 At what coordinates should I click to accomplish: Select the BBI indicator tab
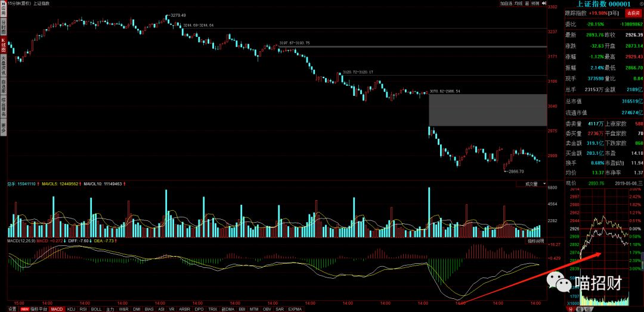tap(242, 309)
